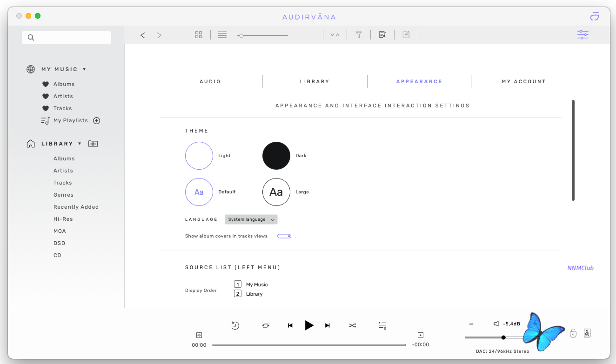Click the thumbnail size slider in toolbar

click(262, 35)
